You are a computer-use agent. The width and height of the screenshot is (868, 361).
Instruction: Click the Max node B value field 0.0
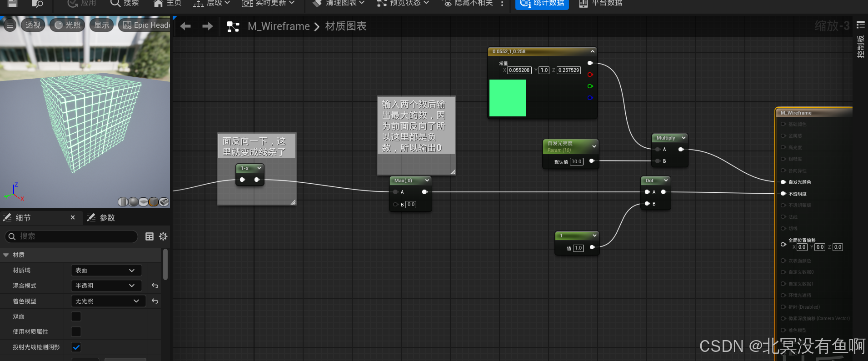point(411,205)
